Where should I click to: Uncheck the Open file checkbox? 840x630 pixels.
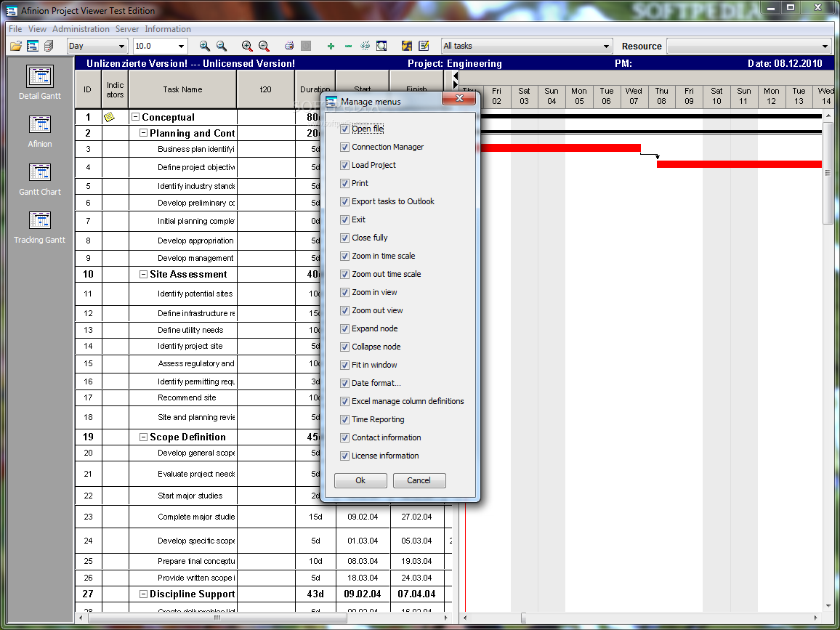(344, 129)
